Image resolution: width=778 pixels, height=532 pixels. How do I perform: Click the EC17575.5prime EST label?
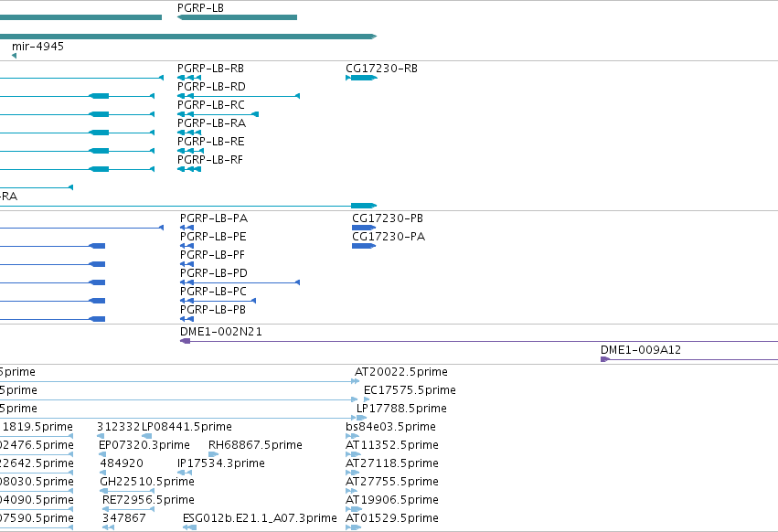coord(410,390)
